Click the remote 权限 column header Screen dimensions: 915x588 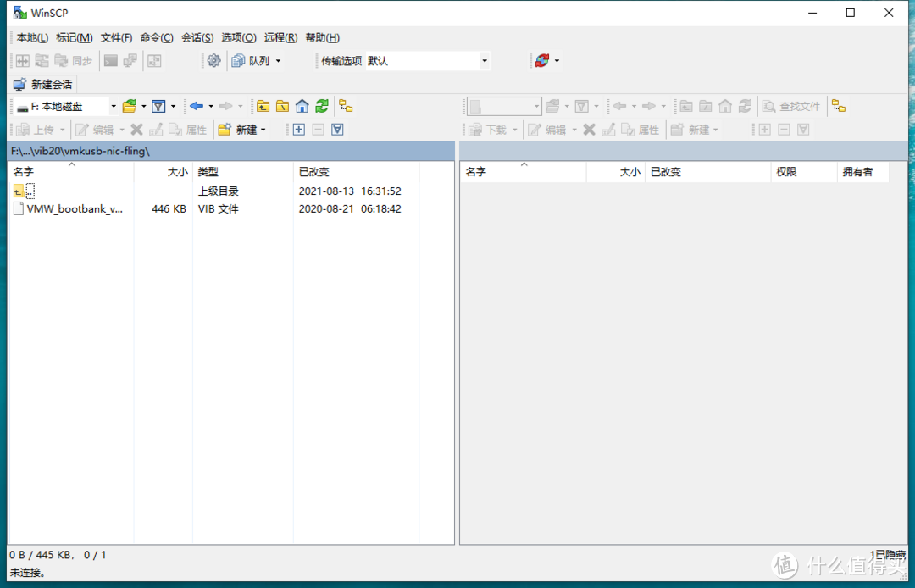coord(803,171)
